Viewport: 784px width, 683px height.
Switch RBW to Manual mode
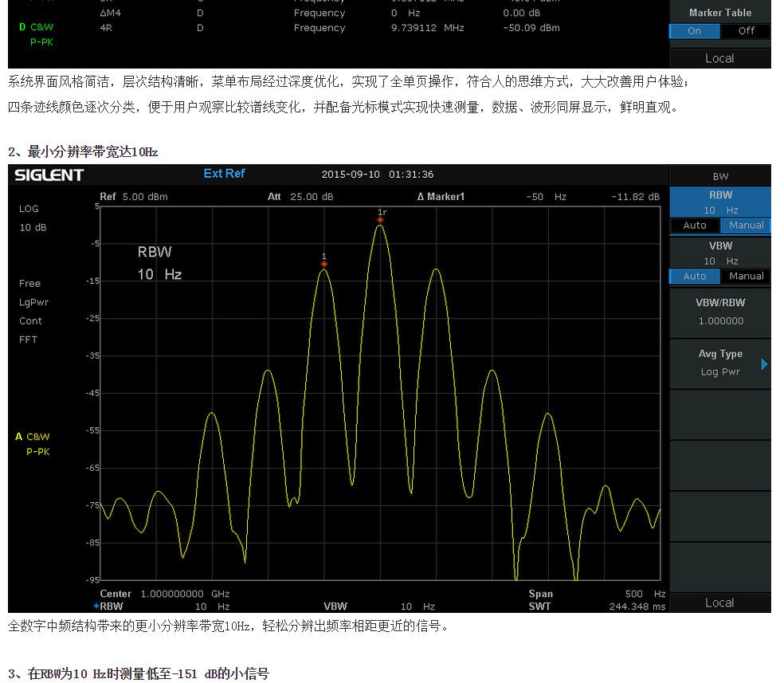[746, 226]
